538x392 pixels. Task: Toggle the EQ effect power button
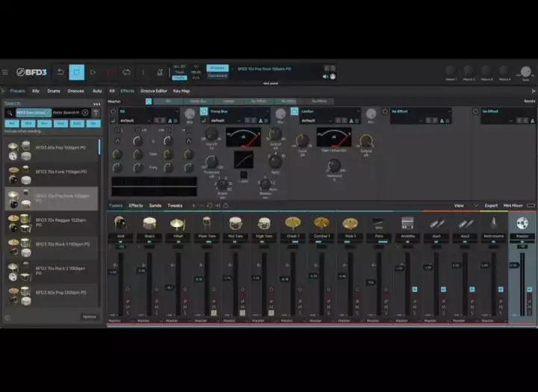pyautogui.click(x=114, y=111)
